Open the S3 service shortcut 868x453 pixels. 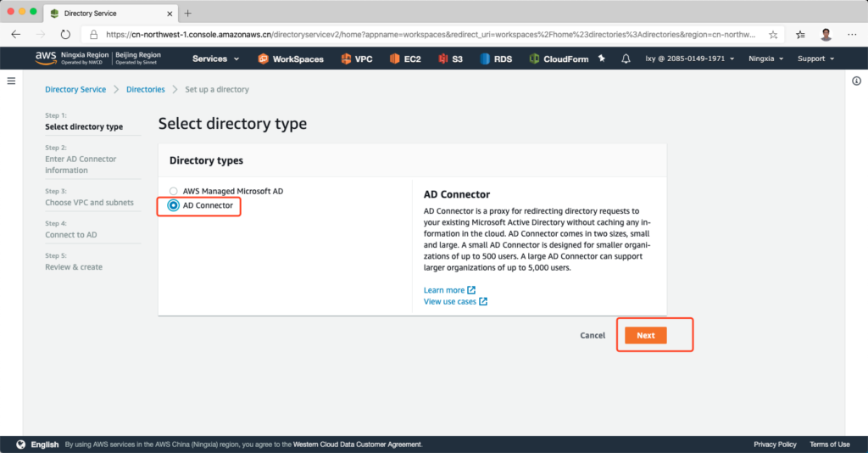pos(451,59)
